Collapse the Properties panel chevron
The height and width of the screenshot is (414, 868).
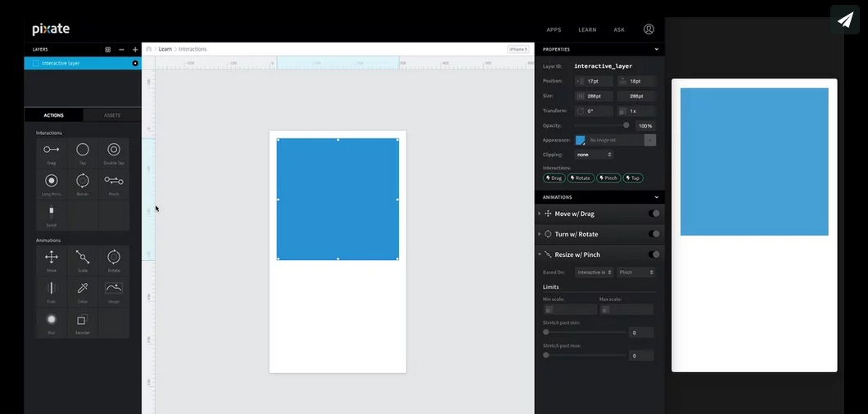(657, 49)
